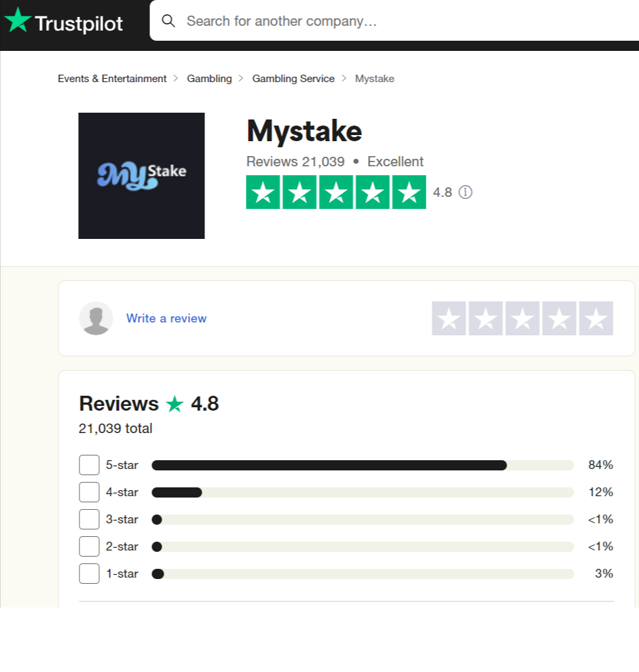This screenshot has width=639, height=672.
Task: Click the green star beside Reviews 4.8
Action: click(175, 404)
